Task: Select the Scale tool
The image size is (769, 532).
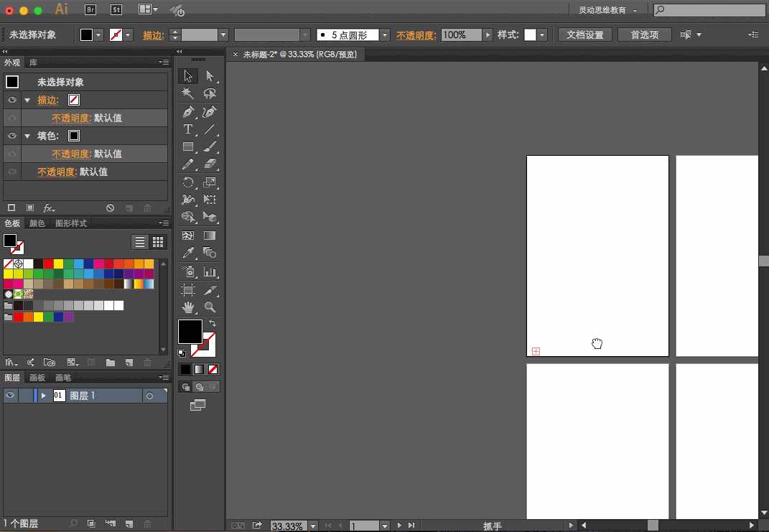Action: 210,182
